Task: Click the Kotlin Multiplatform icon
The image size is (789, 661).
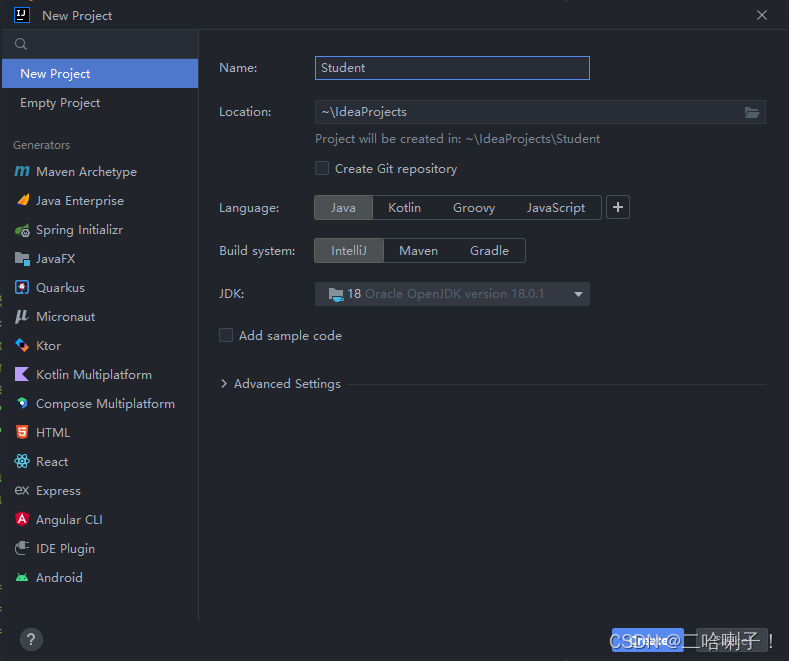Action: [22, 374]
